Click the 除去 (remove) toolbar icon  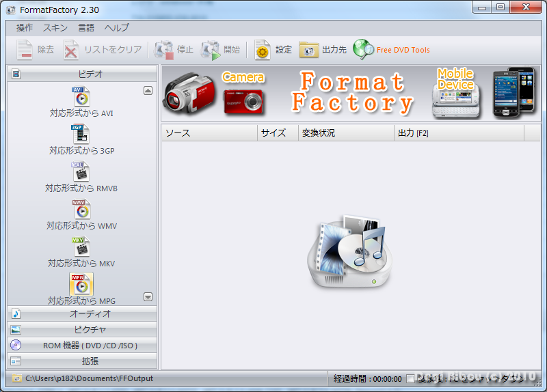pos(25,50)
